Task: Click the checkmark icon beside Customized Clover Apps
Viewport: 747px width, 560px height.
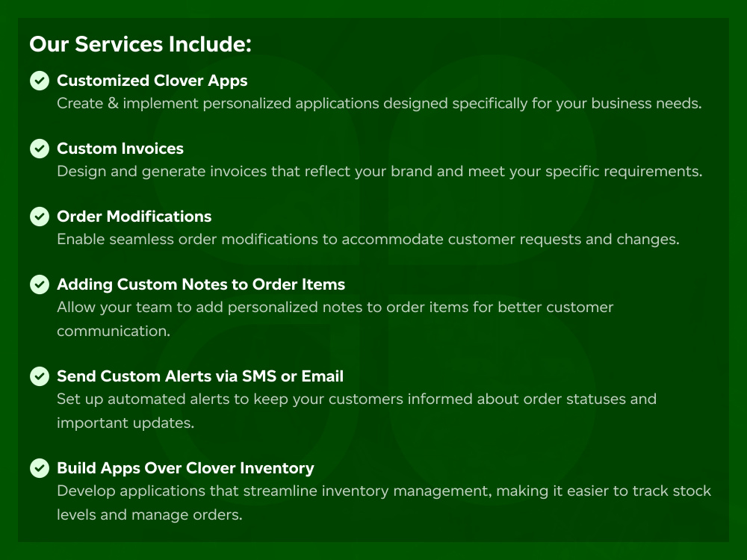Action: (x=40, y=81)
